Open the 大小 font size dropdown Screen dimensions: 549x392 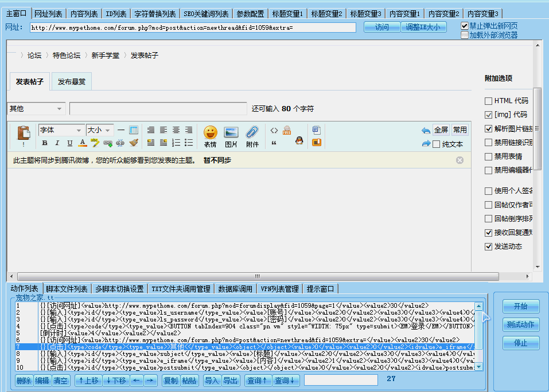pyautogui.click(x=99, y=130)
